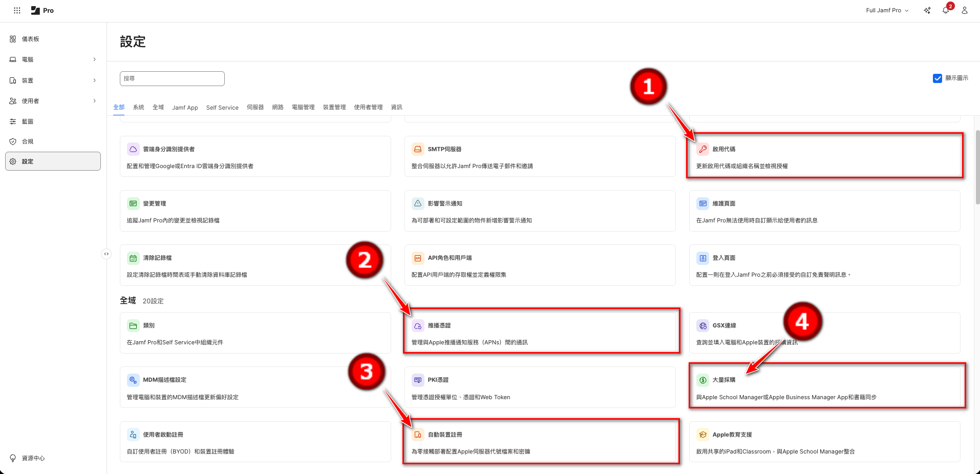Click the 搜尋 settings search field
This screenshot has width=980, height=474.
click(172, 78)
